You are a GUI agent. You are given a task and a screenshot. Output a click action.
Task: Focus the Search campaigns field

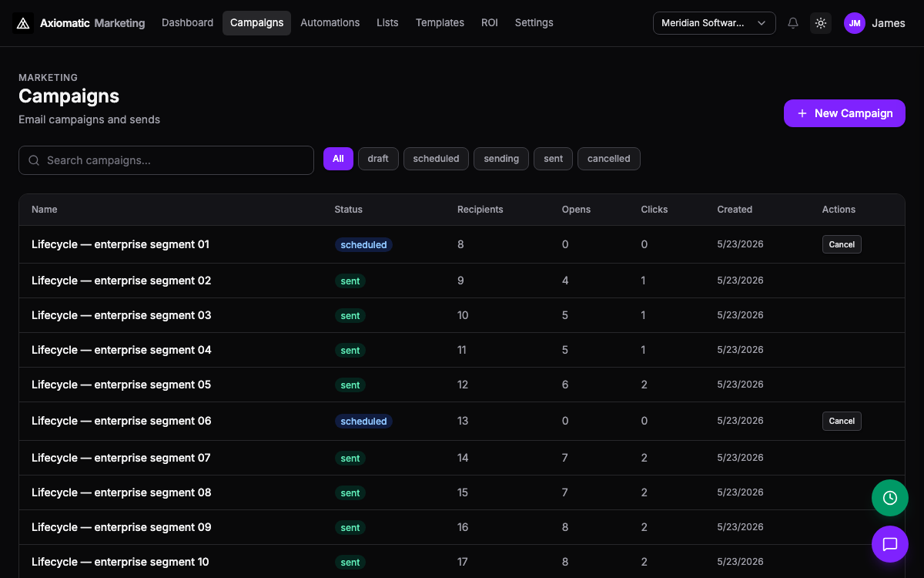pos(166,160)
